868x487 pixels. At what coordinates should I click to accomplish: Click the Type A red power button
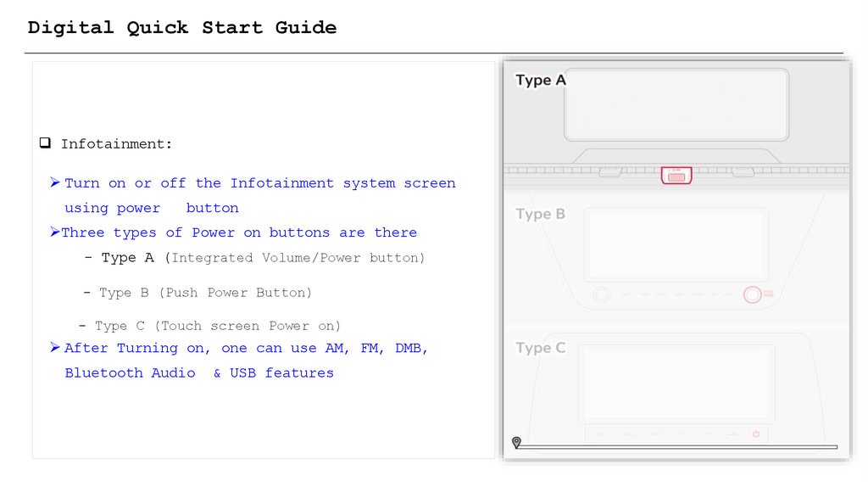[x=676, y=175]
